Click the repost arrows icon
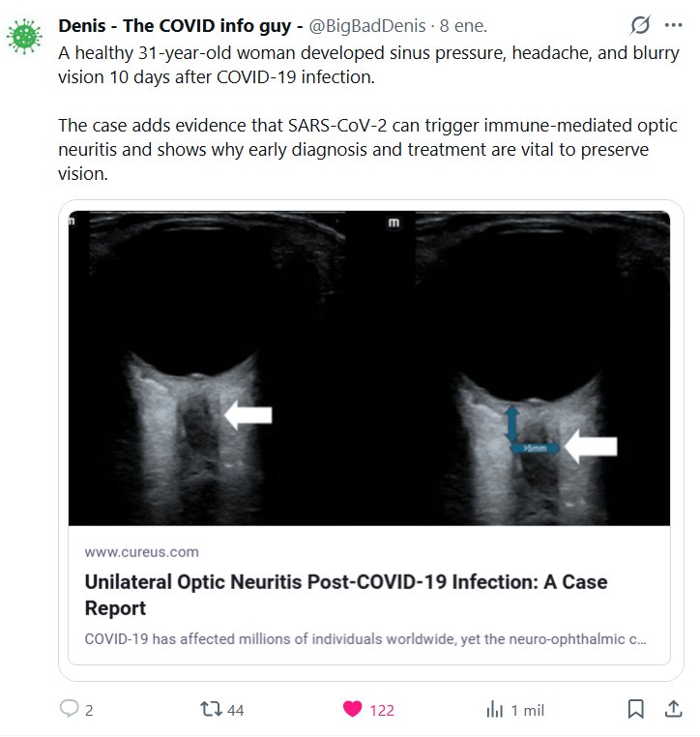700x737 pixels. (210, 709)
